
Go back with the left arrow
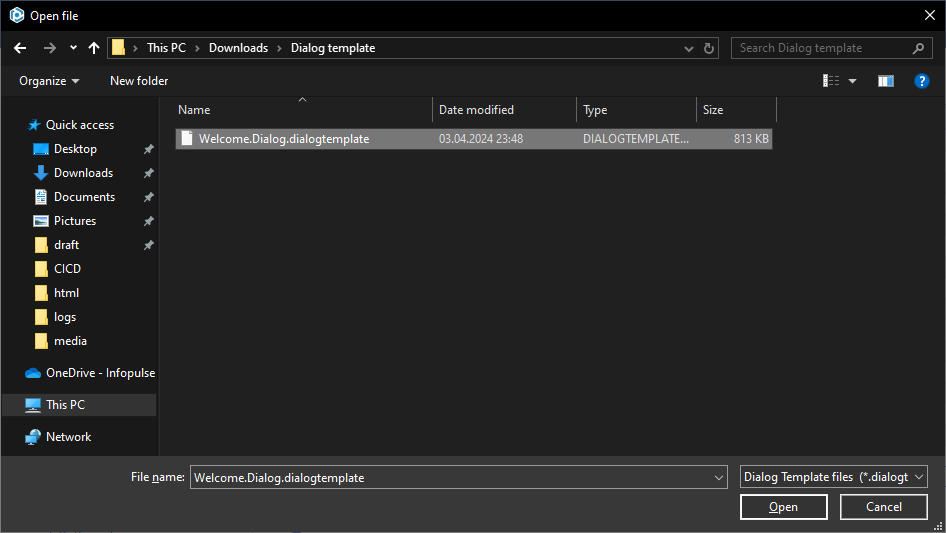point(20,48)
